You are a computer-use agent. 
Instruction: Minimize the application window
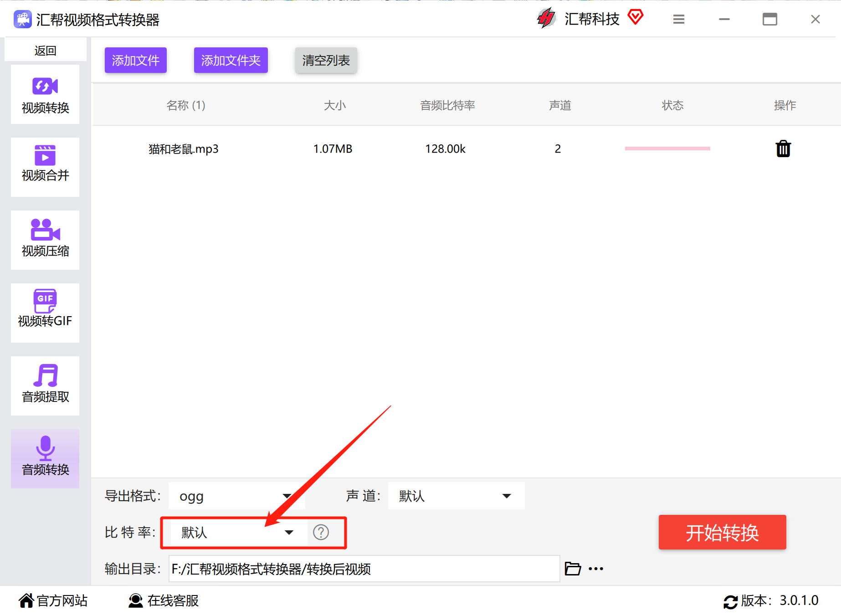click(x=724, y=19)
